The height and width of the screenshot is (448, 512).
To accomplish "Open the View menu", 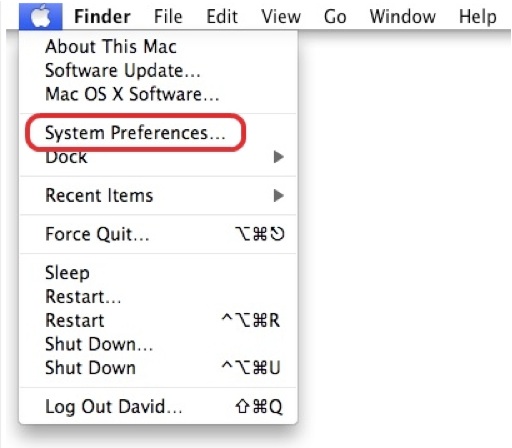I will pyautogui.click(x=281, y=16).
